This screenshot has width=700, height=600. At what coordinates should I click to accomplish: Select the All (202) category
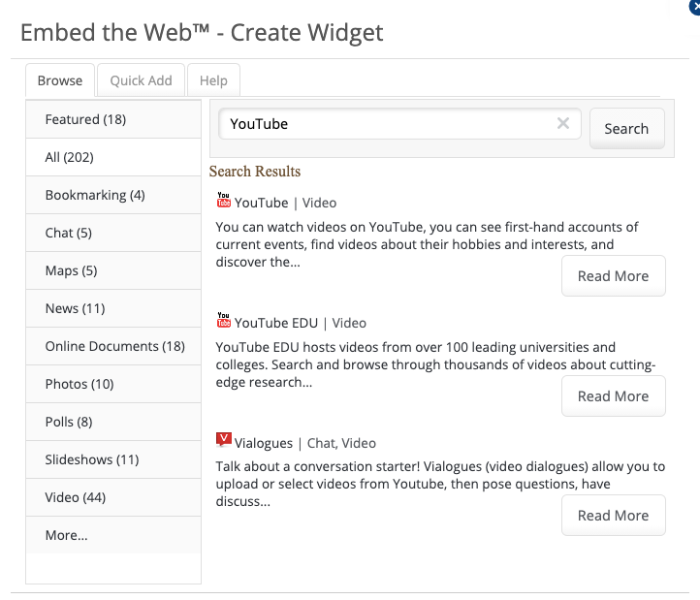tap(113, 157)
